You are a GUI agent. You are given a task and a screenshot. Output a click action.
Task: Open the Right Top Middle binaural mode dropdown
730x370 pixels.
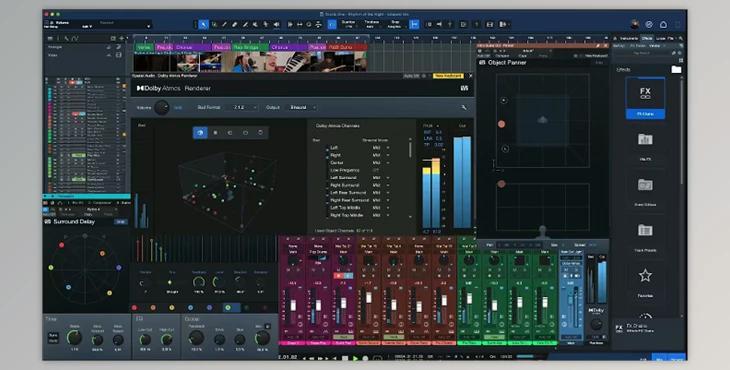(380, 215)
